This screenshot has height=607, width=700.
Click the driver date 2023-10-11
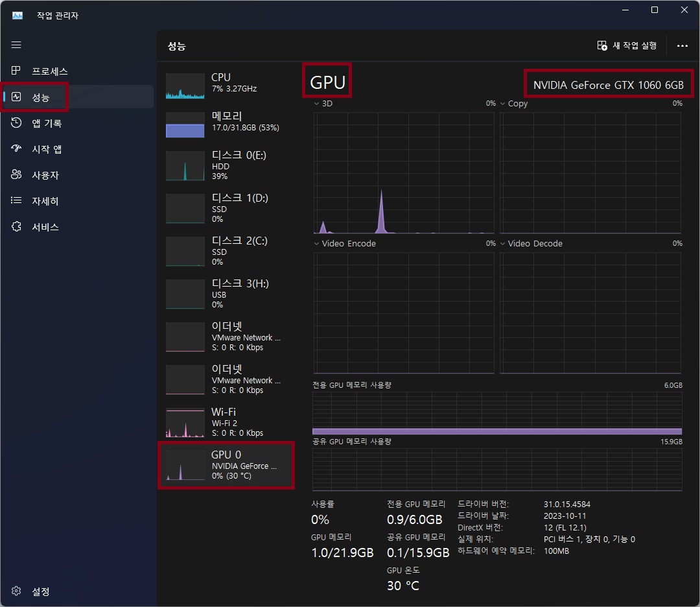565,516
